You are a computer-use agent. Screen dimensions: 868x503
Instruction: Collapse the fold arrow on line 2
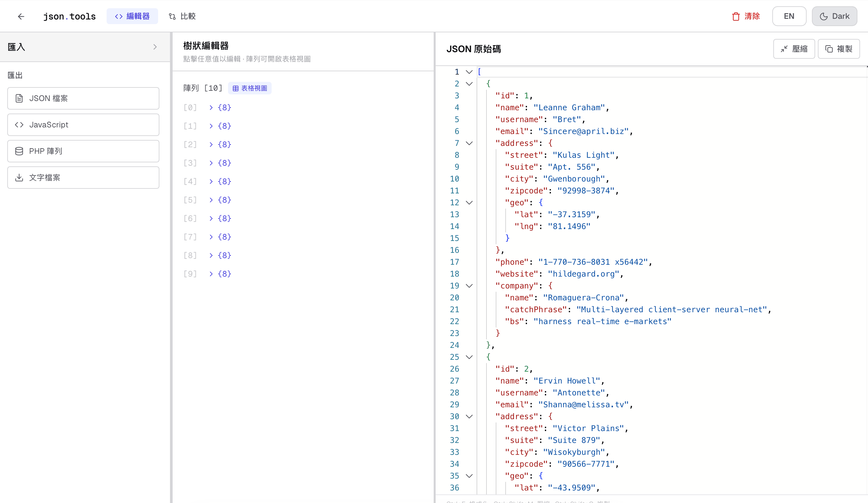[x=469, y=84]
